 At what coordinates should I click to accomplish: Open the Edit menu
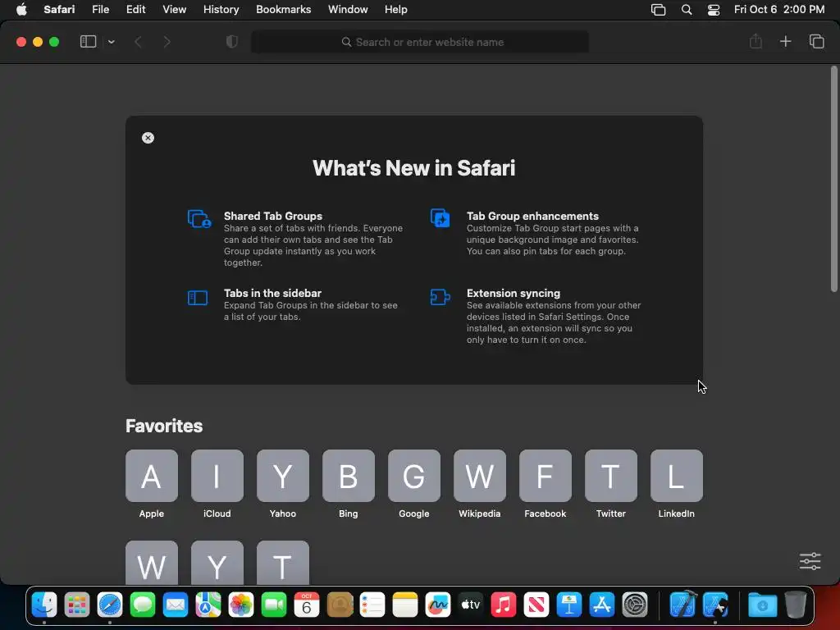(135, 10)
